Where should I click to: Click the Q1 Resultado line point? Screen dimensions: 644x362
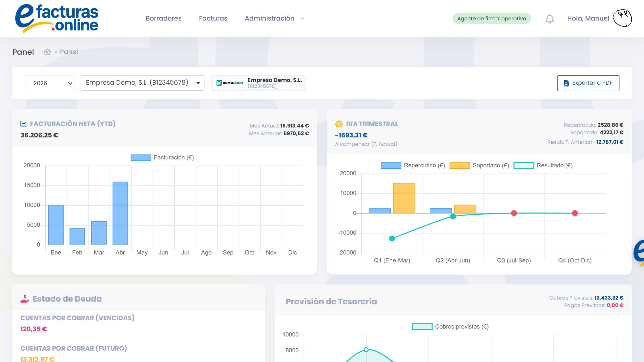[392, 239]
